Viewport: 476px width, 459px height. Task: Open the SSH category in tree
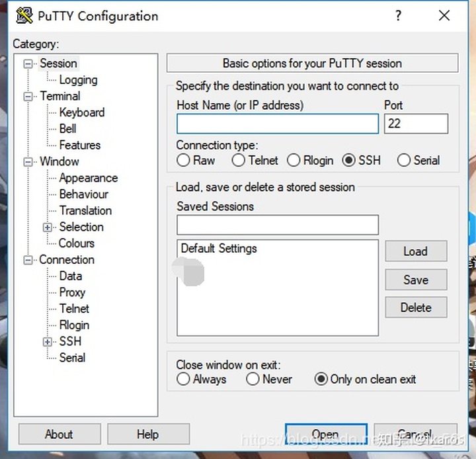click(71, 341)
